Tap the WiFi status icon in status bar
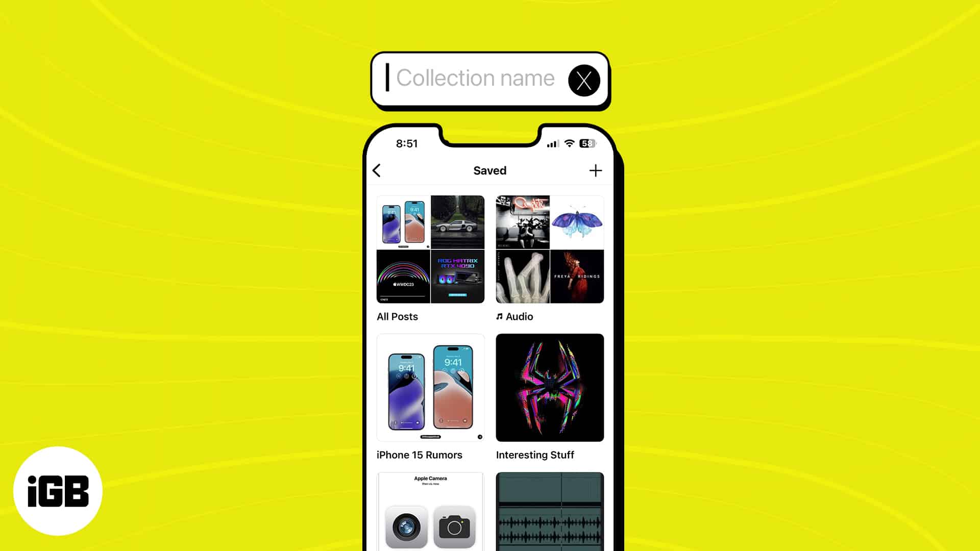The height and width of the screenshot is (551, 980). (x=569, y=143)
